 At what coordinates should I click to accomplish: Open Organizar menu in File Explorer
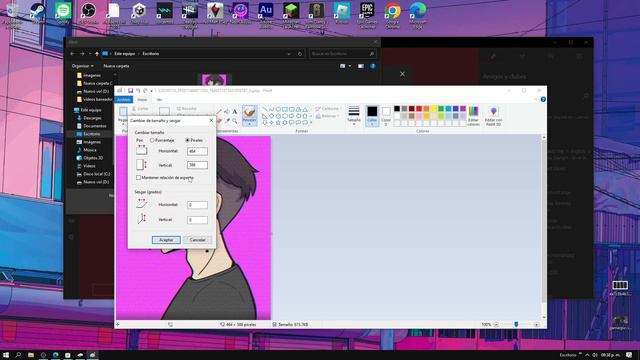[x=82, y=66]
